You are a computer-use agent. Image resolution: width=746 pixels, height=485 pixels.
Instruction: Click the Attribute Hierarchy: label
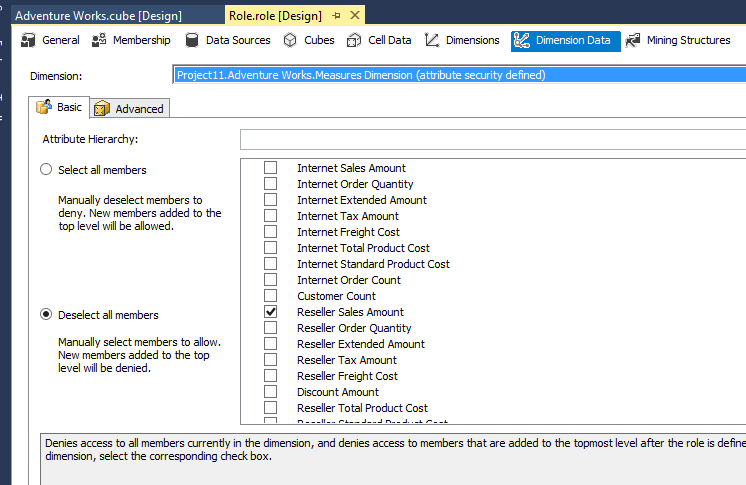point(90,139)
